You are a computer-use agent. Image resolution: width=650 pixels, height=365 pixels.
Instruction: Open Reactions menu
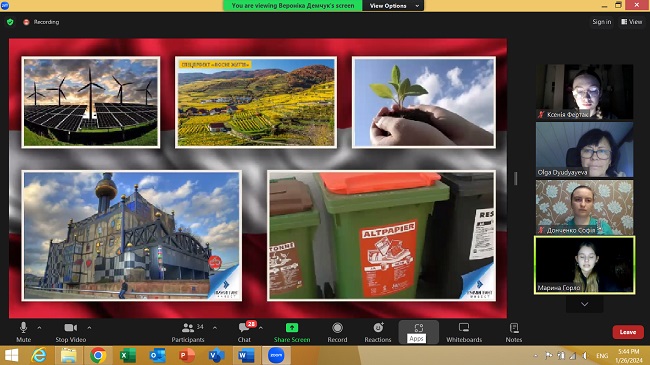(378, 332)
